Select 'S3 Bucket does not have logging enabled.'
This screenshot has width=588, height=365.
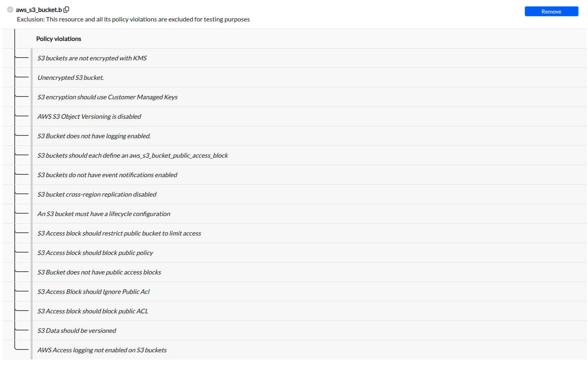tap(94, 136)
